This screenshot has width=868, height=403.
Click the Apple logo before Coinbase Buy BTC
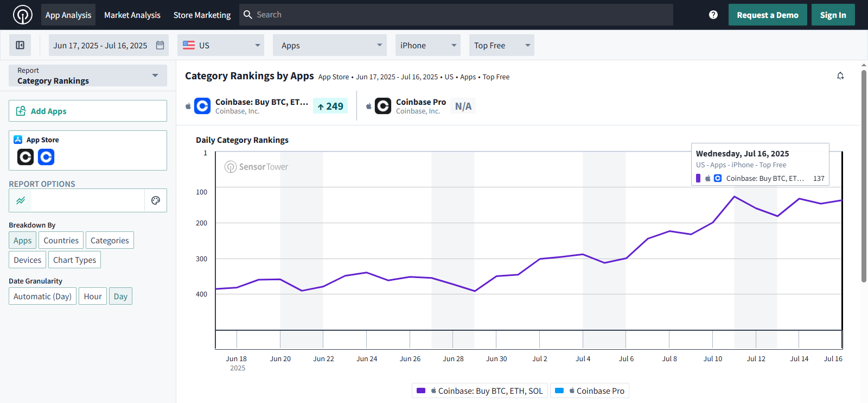coord(188,106)
